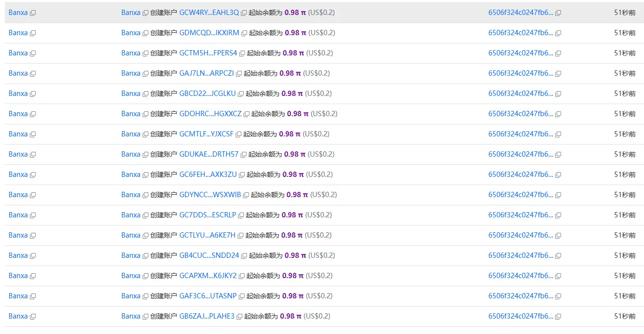Image resolution: width=644 pixels, height=334 pixels.
Task: Open hash 6506f324c0247fb6 in GDMCQD...IKXIRM row
Action: [x=521, y=33]
